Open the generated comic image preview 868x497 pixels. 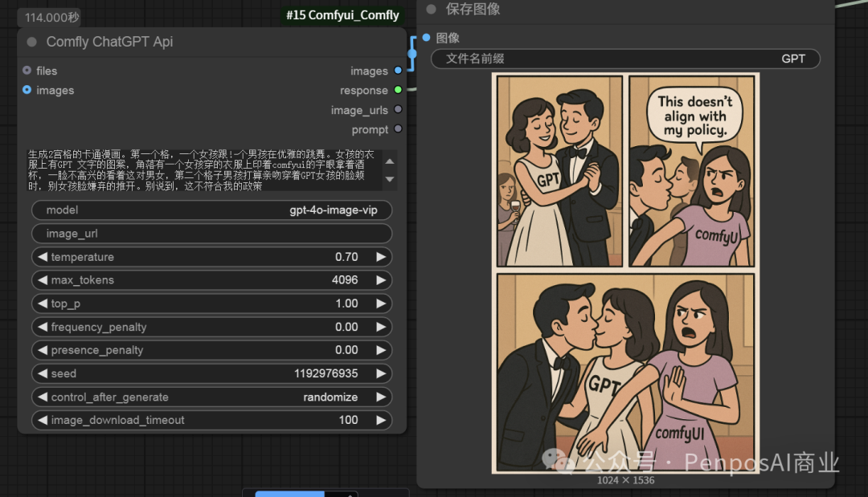point(625,273)
